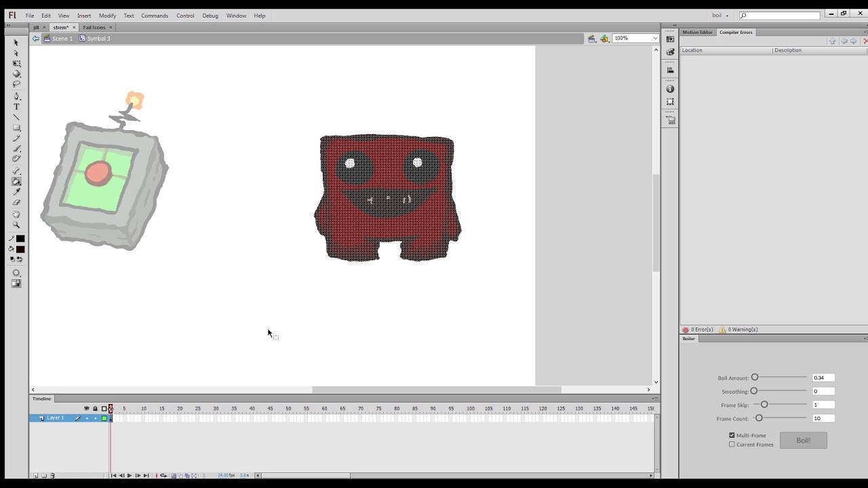Toggle the Multi-Frame checkbox

coord(732,435)
